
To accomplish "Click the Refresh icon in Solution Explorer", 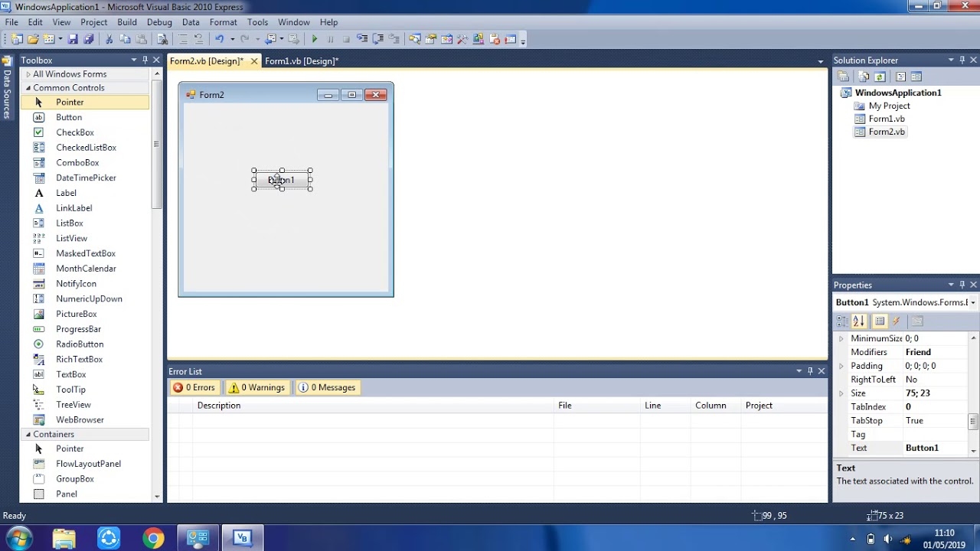I will pyautogui.click(x=880, y=77).
